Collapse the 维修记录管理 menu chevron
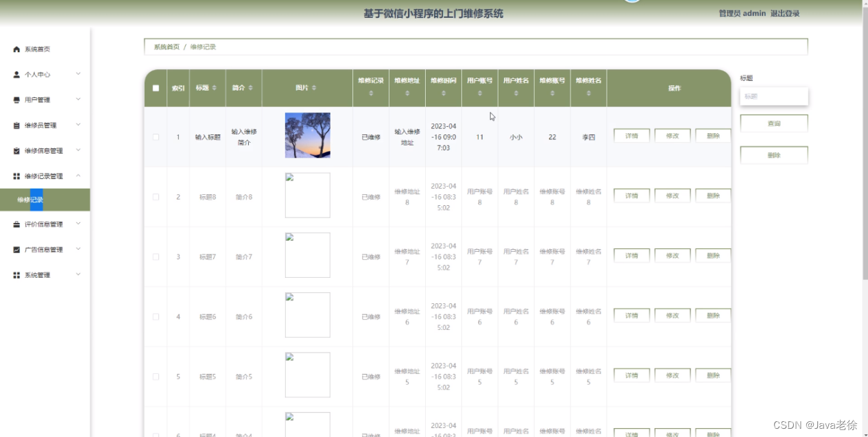 [x=78, y=176]
